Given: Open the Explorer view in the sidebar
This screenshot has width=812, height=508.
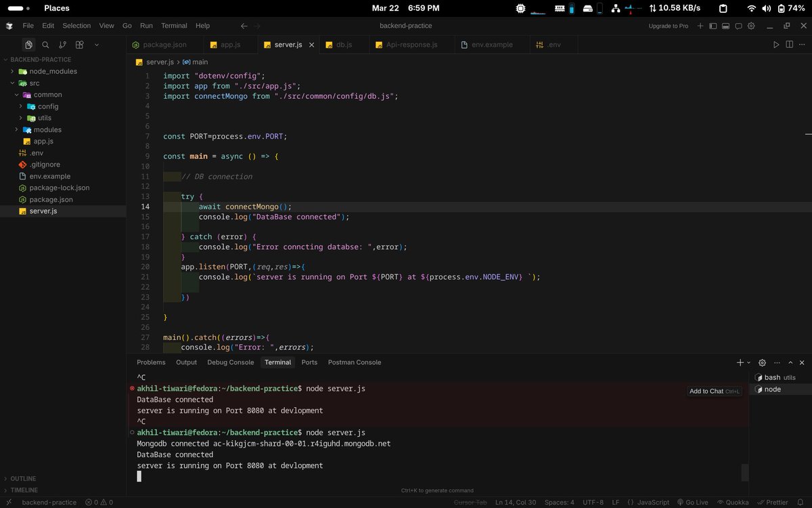Looking at the screenshot, I should pyautogui.click(x=29, y=45).
